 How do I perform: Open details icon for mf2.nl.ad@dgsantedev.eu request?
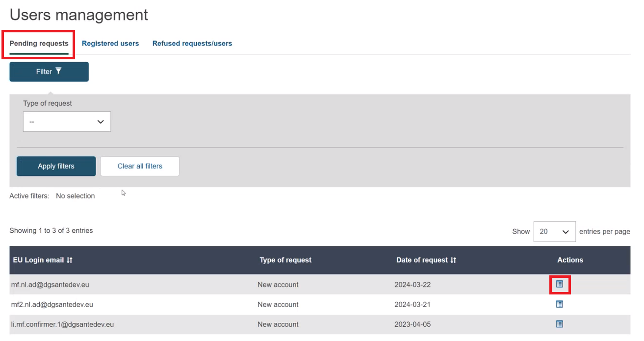pyautogui.click(x=559, y=304)
